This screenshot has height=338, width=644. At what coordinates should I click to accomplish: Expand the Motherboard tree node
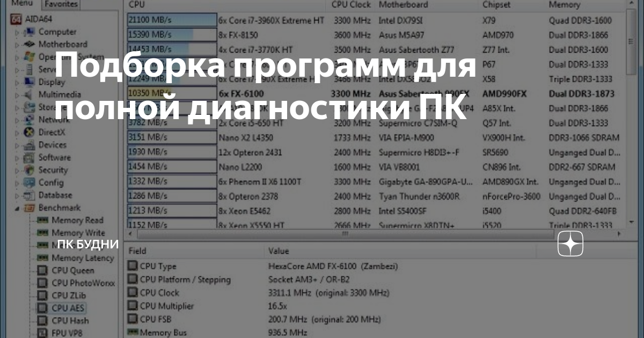(17, 45)
